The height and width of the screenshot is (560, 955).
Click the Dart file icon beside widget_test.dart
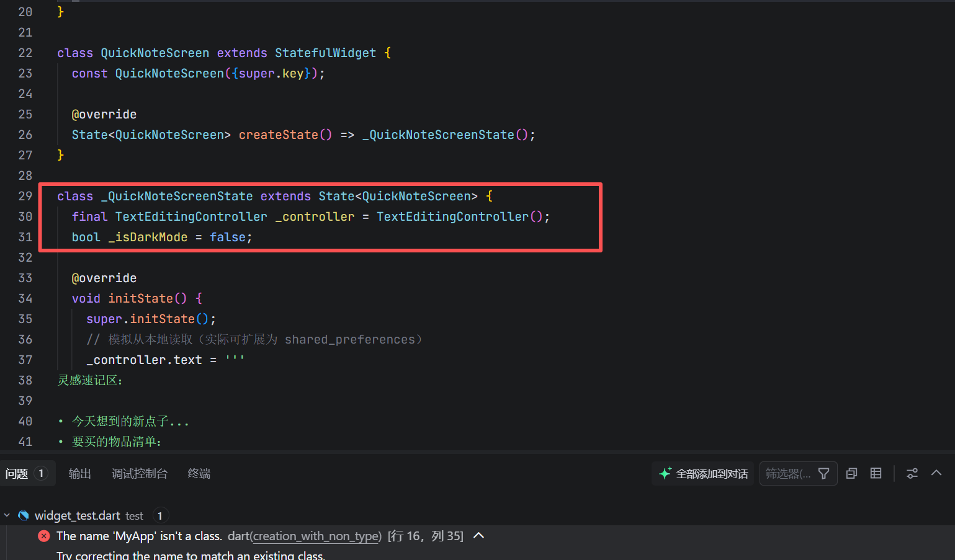[x=24, y=515]
